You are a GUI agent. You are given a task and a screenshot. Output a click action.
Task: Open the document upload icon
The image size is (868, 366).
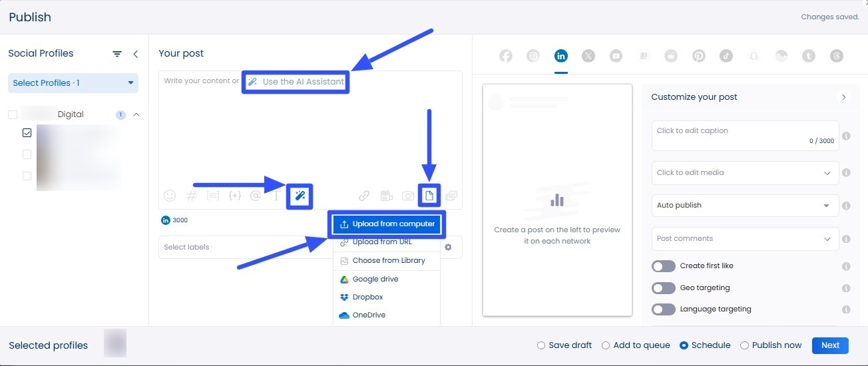tap(429, 196)
